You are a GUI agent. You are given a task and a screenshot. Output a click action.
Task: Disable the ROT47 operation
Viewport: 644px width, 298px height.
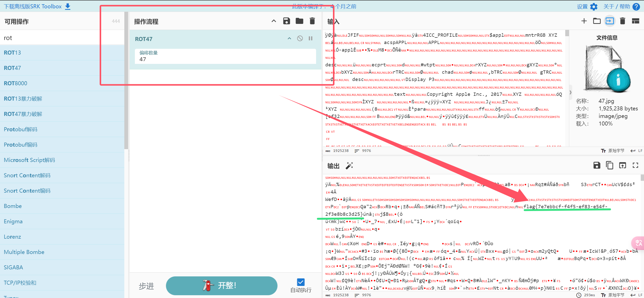click(x=300, y=38)
